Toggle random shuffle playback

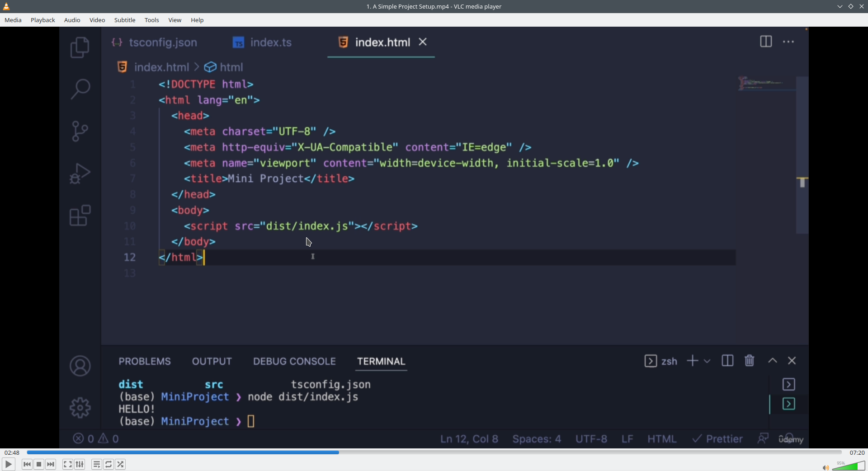pyautogui.click(x=120, y=464)
